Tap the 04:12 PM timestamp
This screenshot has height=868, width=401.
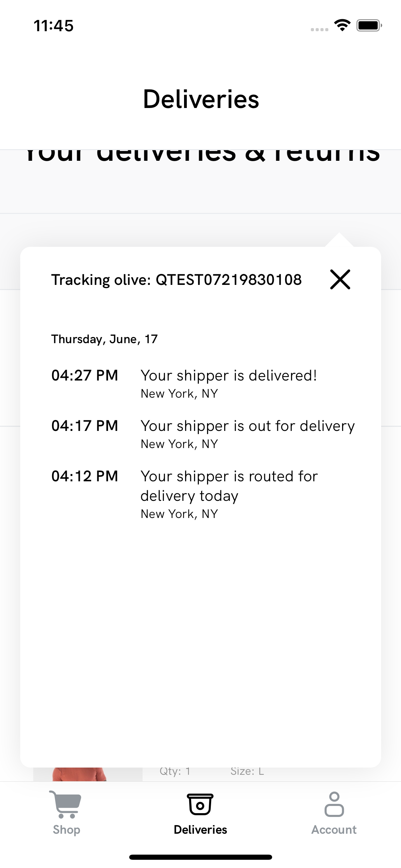[85, 476]
